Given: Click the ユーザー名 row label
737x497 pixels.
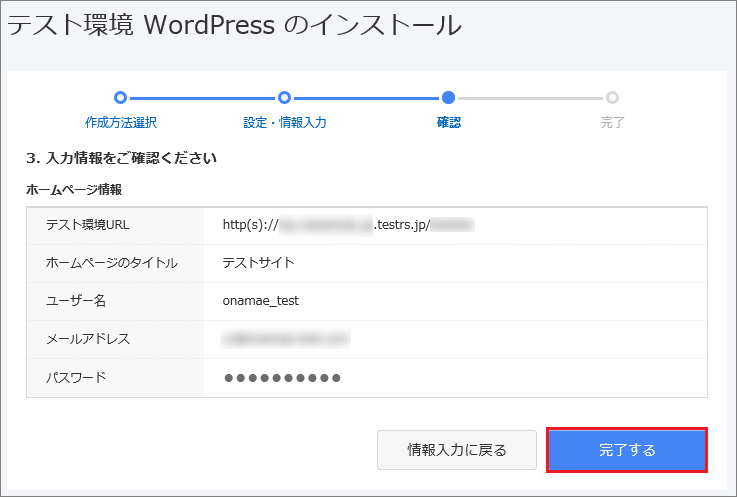Looking at the screenshot, I should click(76, 300).
